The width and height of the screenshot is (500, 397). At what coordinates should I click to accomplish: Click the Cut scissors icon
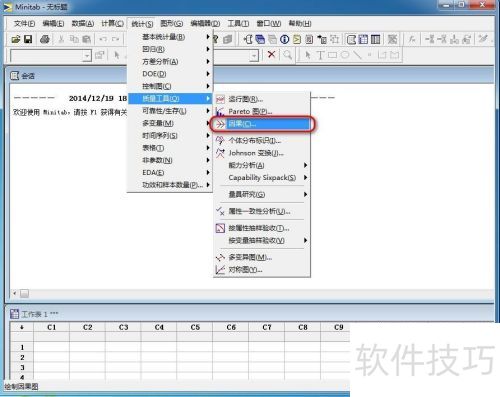[61, 39]
